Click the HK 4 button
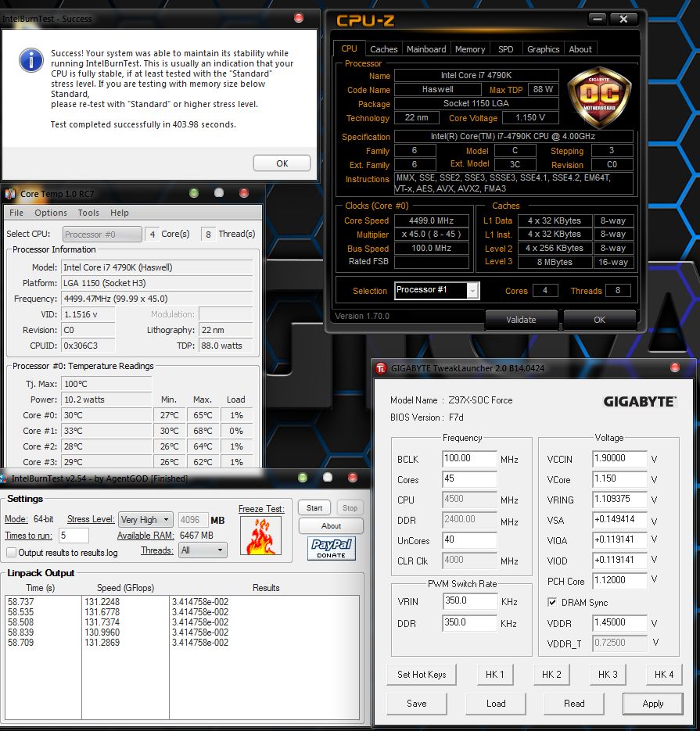 pyautogui.click(x=664, y=675)
